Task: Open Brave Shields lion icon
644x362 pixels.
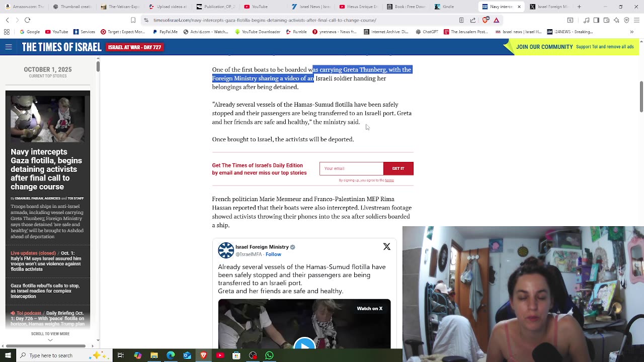Action: [x=485, y=20]
